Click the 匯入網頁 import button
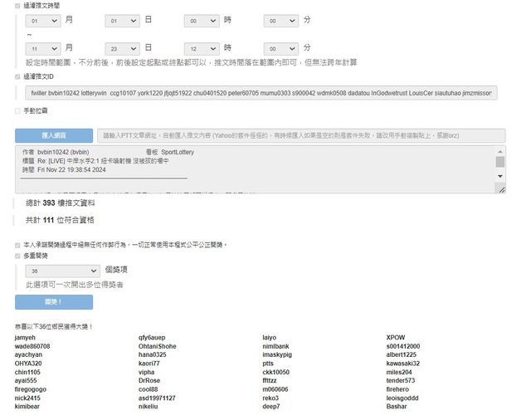This screenshot has height=420, width=531. coord(54,135)
